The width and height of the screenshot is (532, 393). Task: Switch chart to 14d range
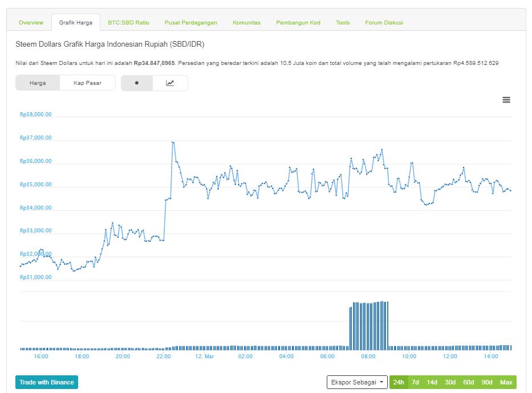point(432,382)
